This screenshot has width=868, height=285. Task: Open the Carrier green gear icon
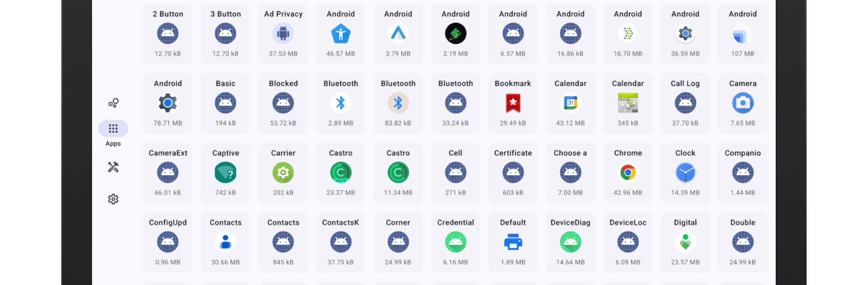click(283, 173)
